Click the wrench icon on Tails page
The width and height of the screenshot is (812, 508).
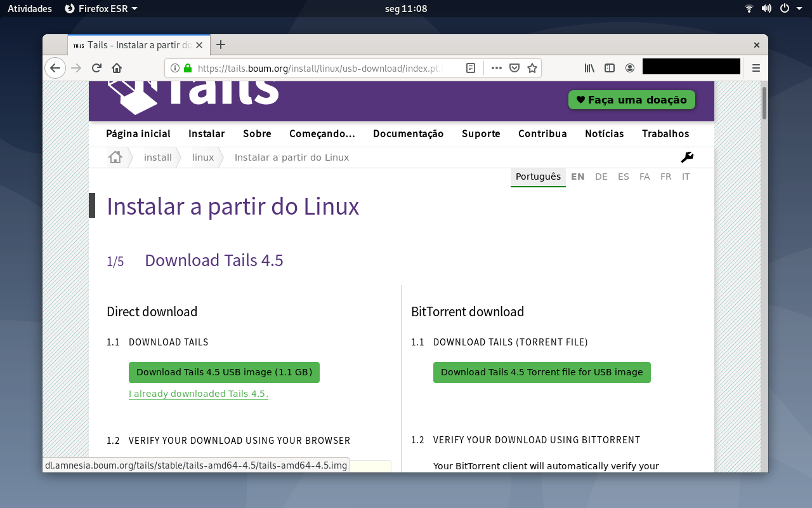pos(687,157)
